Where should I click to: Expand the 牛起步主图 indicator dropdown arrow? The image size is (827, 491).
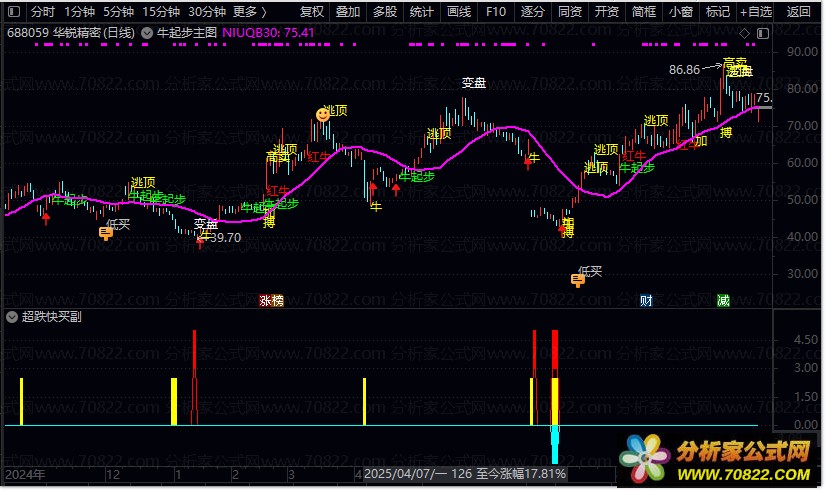click(147, 33)
